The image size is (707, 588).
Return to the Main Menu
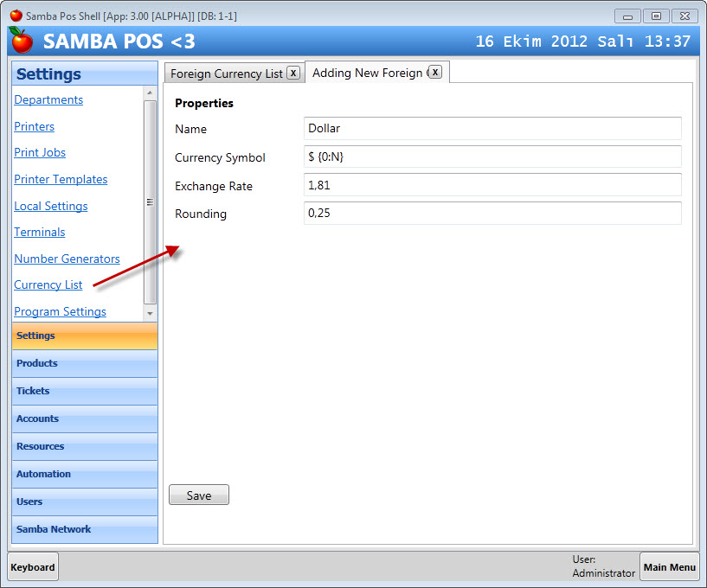click(669, 567)
